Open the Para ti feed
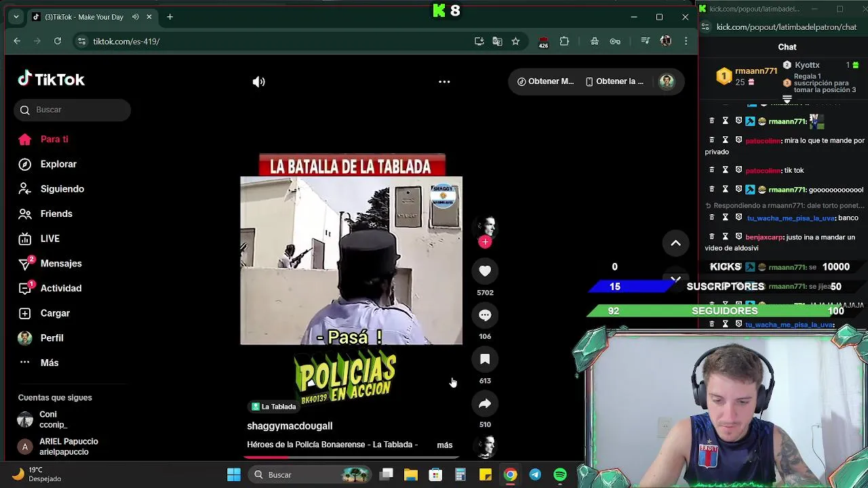868x488 pixels. 54,140
